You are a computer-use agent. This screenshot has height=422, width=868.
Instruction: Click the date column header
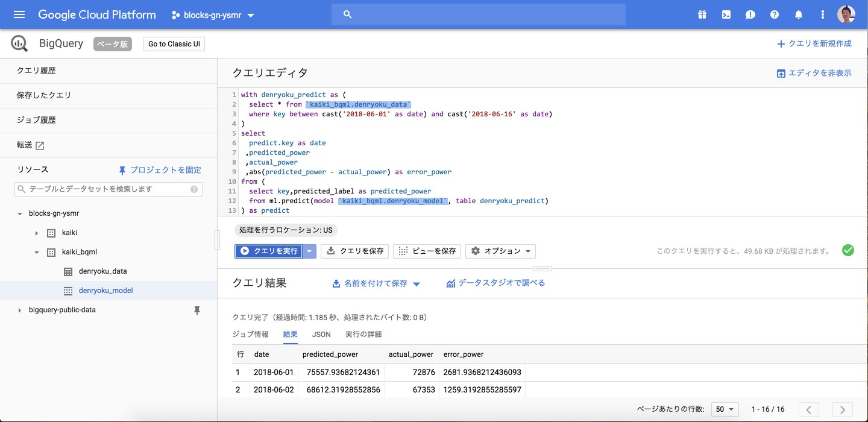262,354
